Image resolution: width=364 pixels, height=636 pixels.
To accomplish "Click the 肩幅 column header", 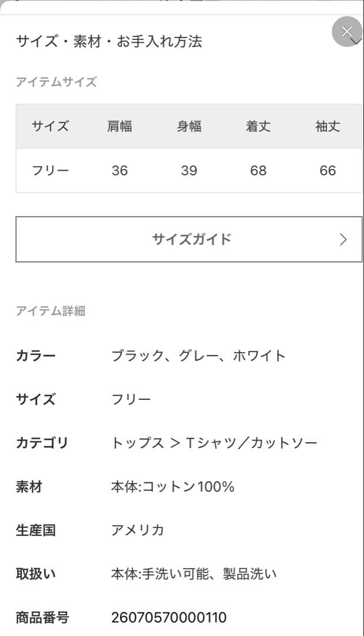I will pos(120,127).
